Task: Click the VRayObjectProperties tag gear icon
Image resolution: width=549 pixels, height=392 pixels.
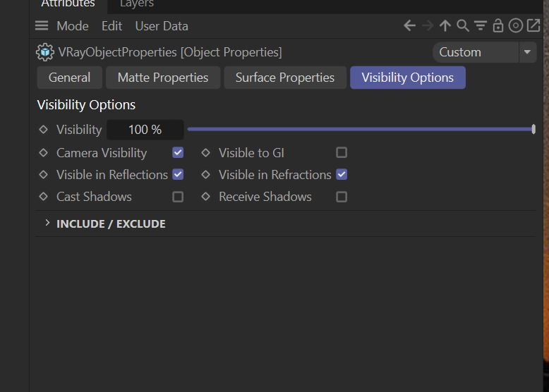Action: (45, 52)
